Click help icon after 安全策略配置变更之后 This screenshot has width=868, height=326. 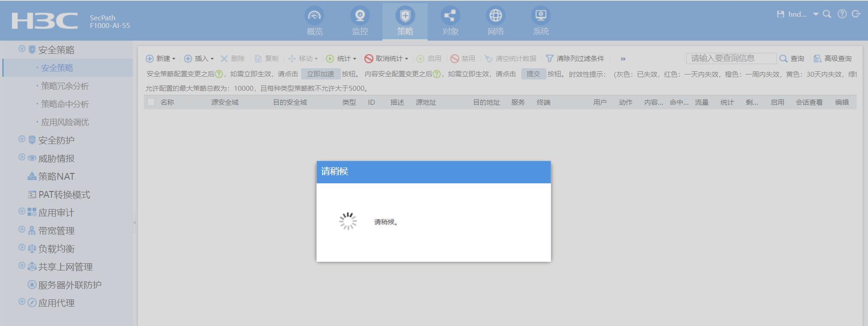click(x=219, y=74)
